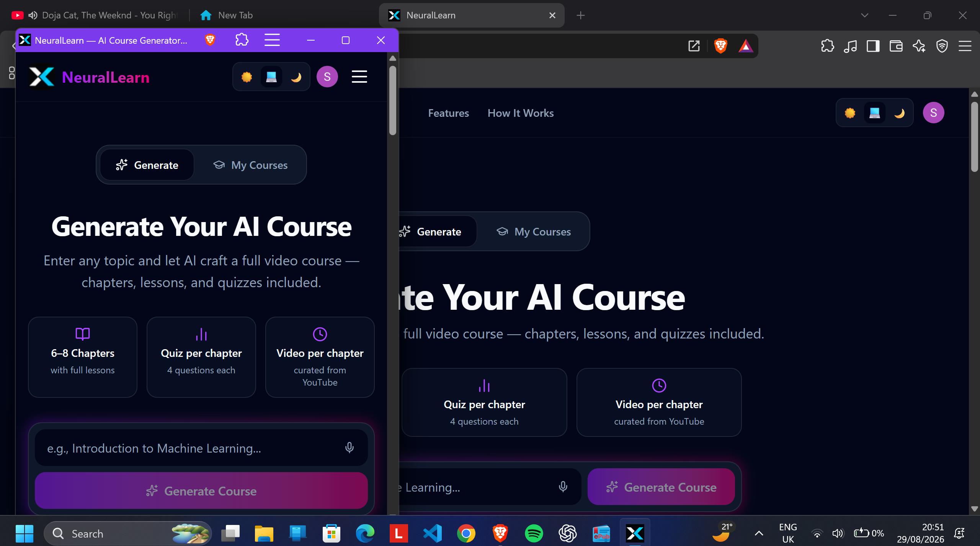Click the microphone icon in popup topic field
Image resolution: width=980 pixels, height=546 pixels.
(x=349, y=448)
